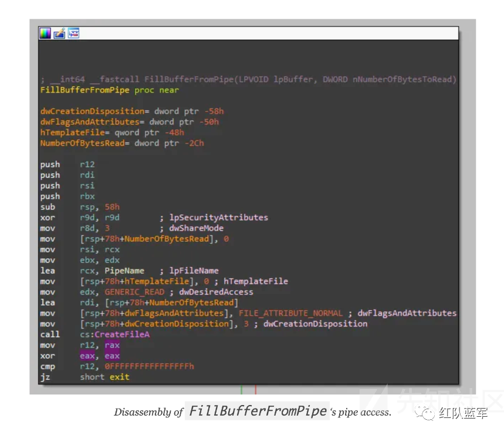Select the hTemplateFile qword ptr definition

coord(112,133)
